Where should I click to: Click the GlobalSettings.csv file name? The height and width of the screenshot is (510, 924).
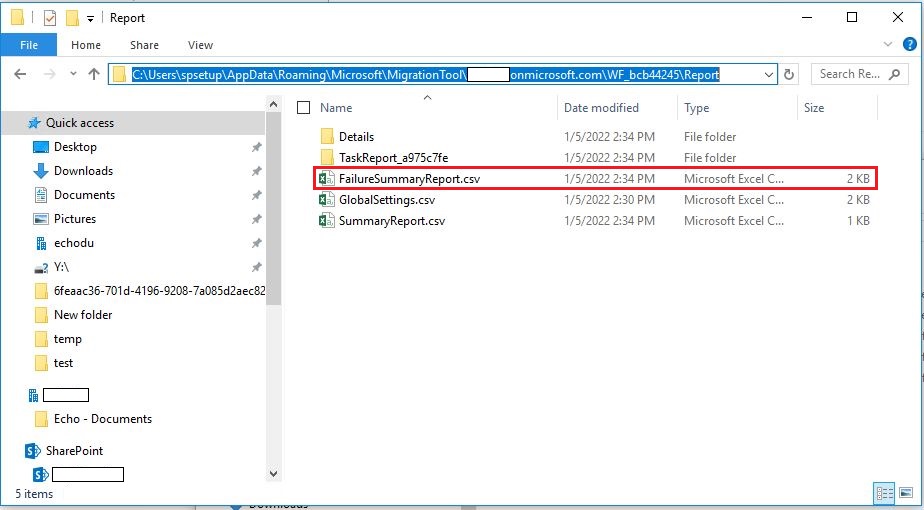pos(387,200)
